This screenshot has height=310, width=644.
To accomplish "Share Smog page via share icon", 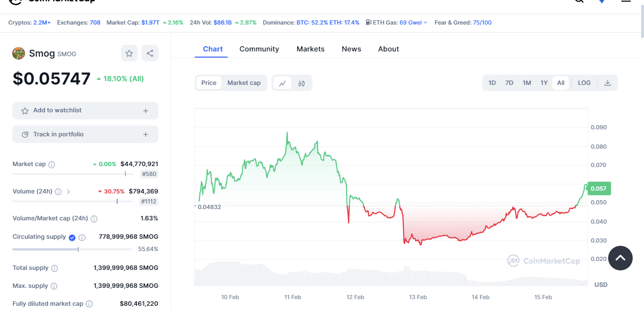I will (150, 53).
